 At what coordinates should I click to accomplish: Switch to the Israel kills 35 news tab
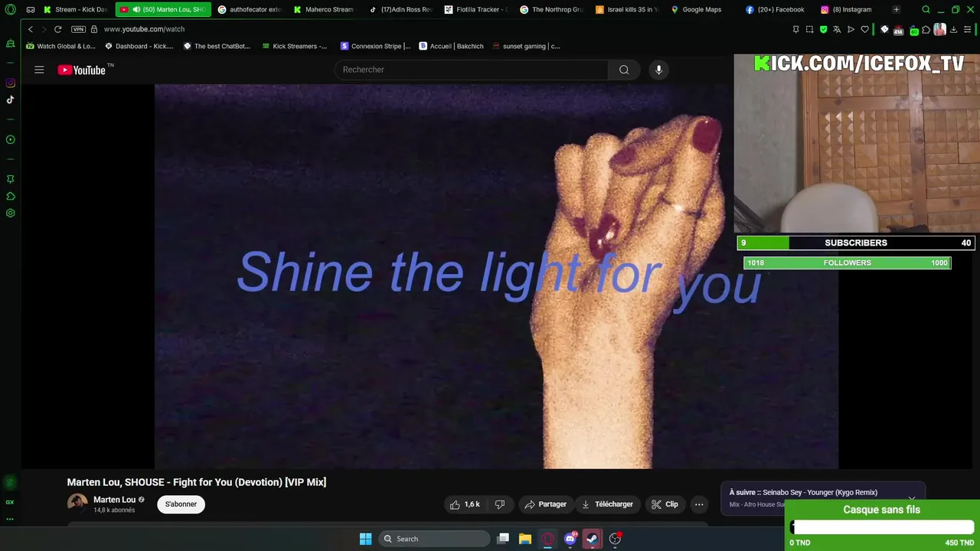(x=626, y=10)
